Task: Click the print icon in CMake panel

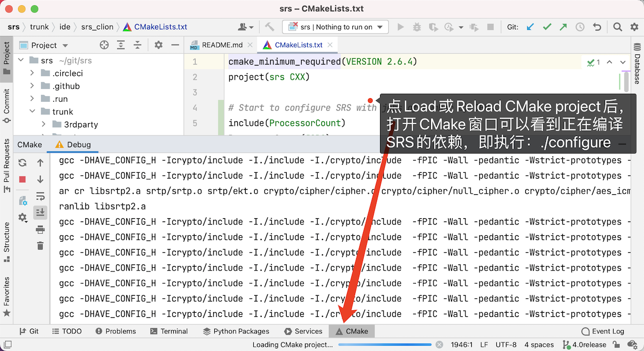Action: [40, 229]
